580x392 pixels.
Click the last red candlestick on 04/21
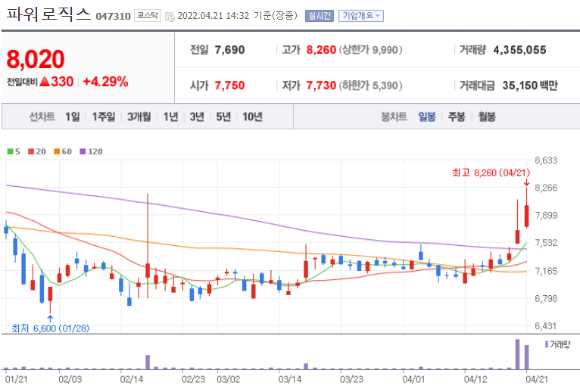click(527, 216)
